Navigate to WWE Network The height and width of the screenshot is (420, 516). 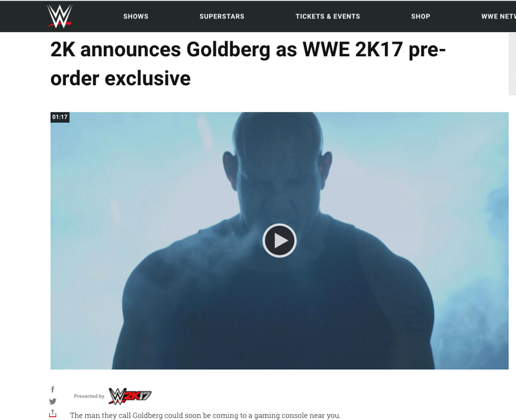(x=498, y=17)
